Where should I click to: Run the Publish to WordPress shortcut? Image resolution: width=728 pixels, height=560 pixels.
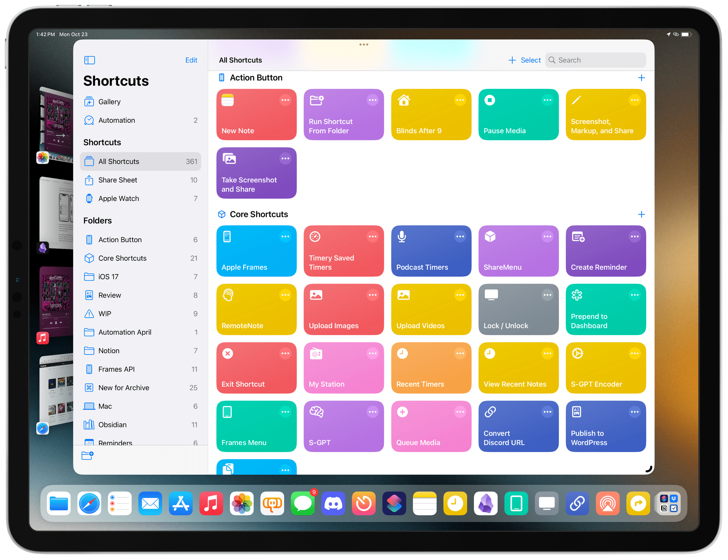(x=606, y=426)
